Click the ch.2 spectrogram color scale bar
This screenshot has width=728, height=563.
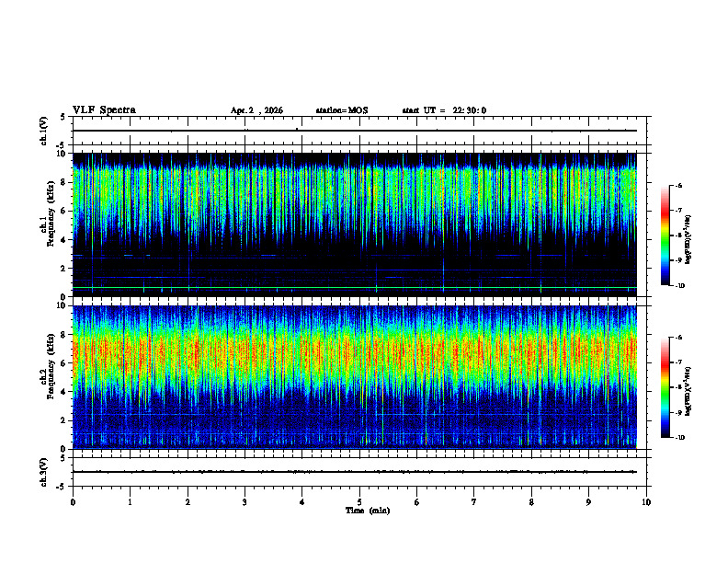pos(665,387)
